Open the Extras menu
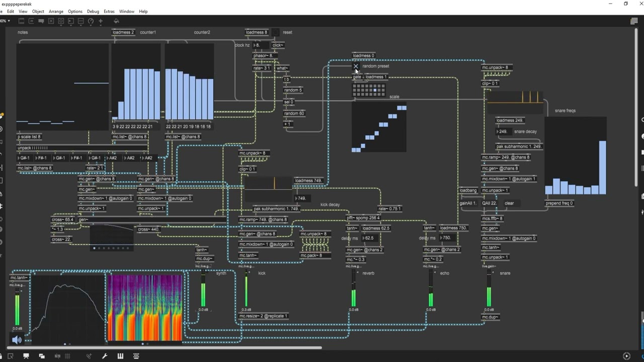 [x=109, y=11]
